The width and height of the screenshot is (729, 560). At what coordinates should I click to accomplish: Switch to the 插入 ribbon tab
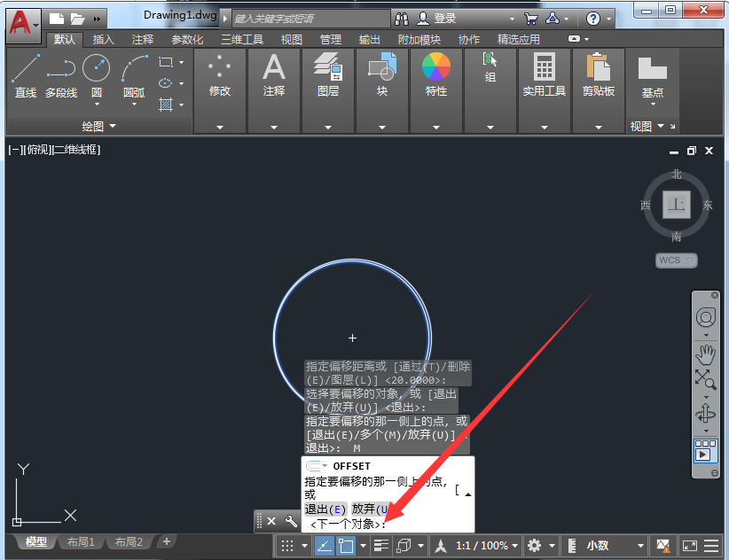pos(103,40)
